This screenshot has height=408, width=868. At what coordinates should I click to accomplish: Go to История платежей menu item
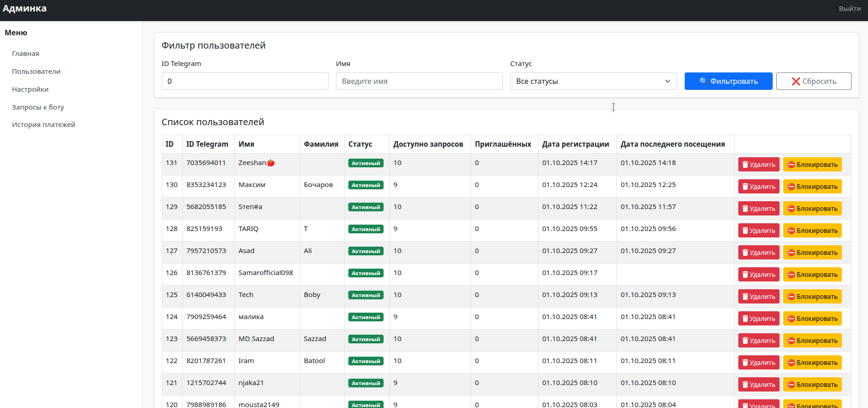[x=44, y=125]
